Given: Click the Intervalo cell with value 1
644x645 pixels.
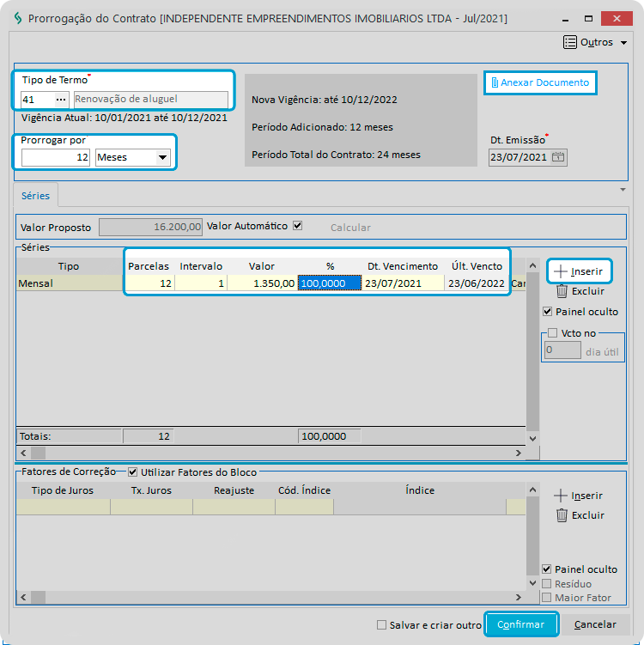Looking at the screenshot, I should 201,283.
